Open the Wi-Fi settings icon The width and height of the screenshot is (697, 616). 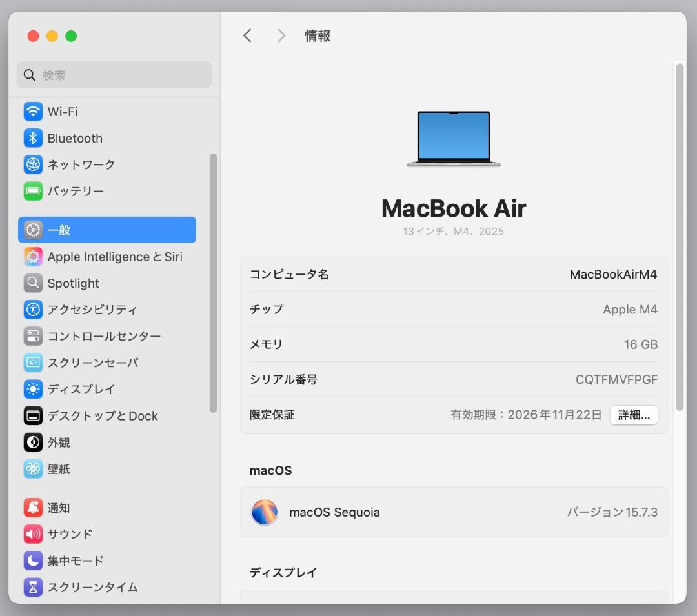[32, 111]
